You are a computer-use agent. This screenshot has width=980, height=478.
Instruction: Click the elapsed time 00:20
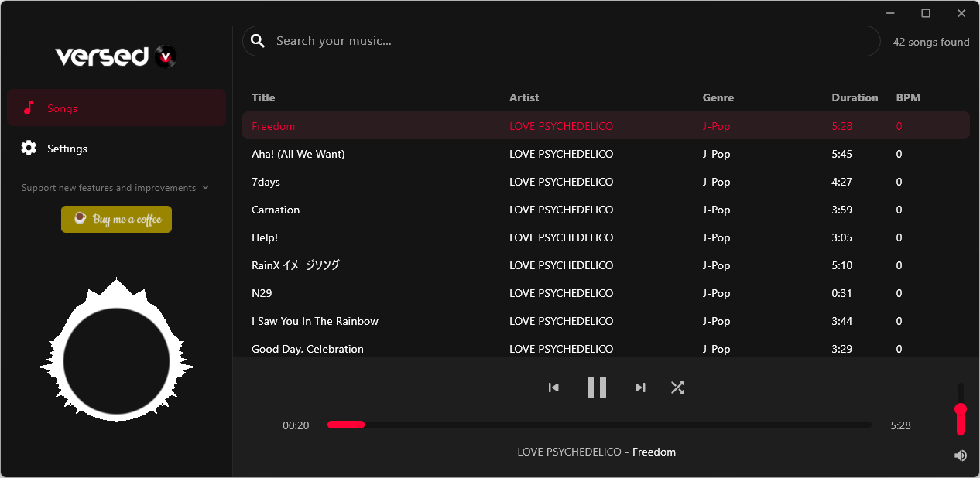tap(296, 425)
